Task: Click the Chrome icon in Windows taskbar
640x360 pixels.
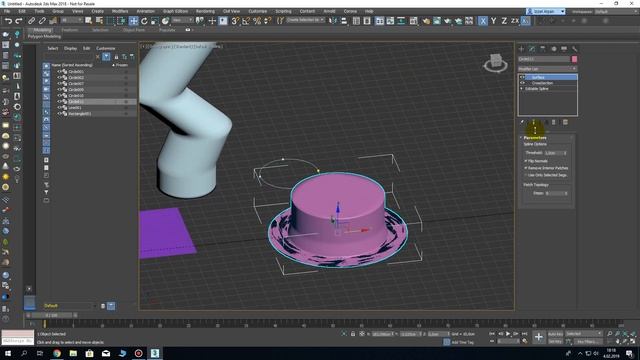Action: pyautogui.click(x=57, y=353)
